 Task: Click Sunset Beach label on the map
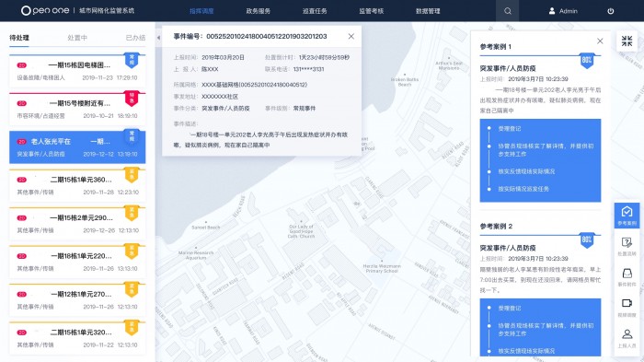tap(206, 228)
